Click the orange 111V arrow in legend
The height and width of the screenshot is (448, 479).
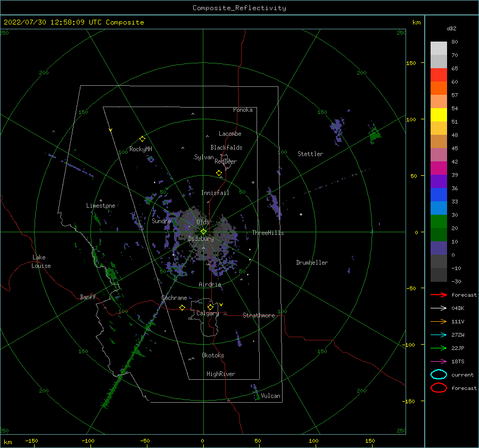[x=439, y=321]
